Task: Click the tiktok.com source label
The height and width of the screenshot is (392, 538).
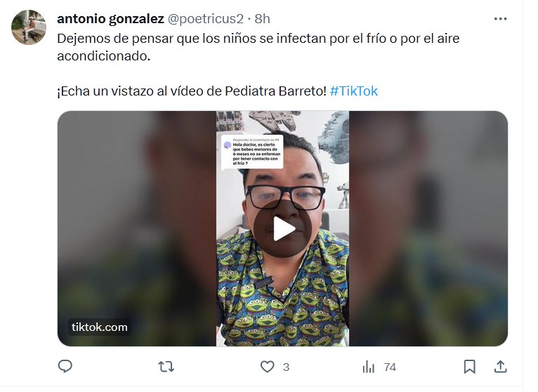Action: (x=100, y=327)
